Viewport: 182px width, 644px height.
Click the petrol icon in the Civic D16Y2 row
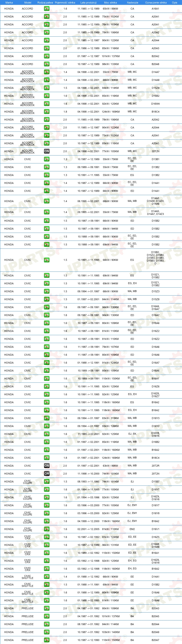[47, 426]
